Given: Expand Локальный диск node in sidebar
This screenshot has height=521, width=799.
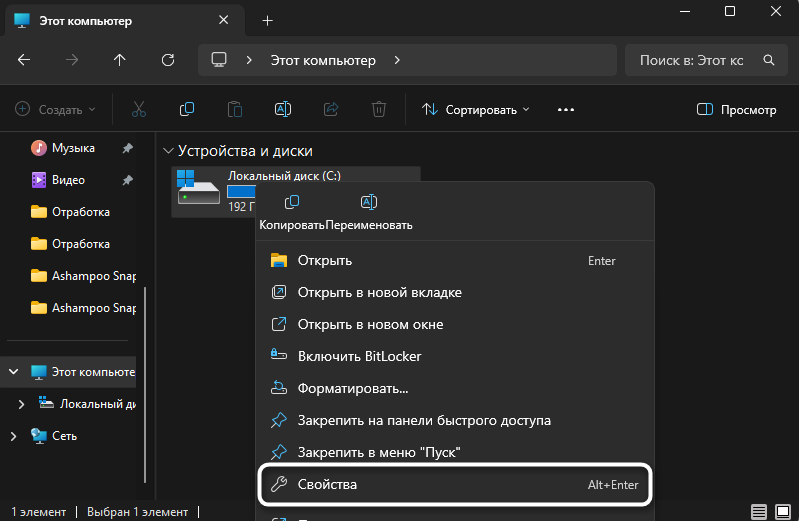Looking at the screenshot, I should (x=22, y=404).
